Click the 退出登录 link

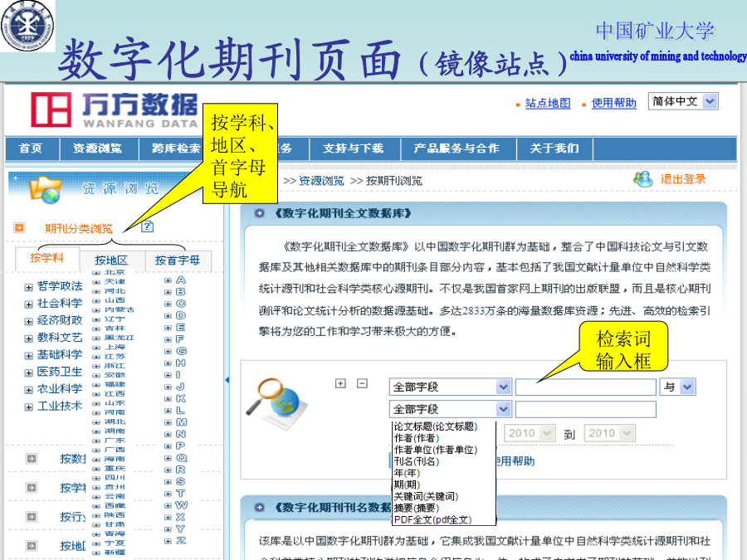point(683,179)
